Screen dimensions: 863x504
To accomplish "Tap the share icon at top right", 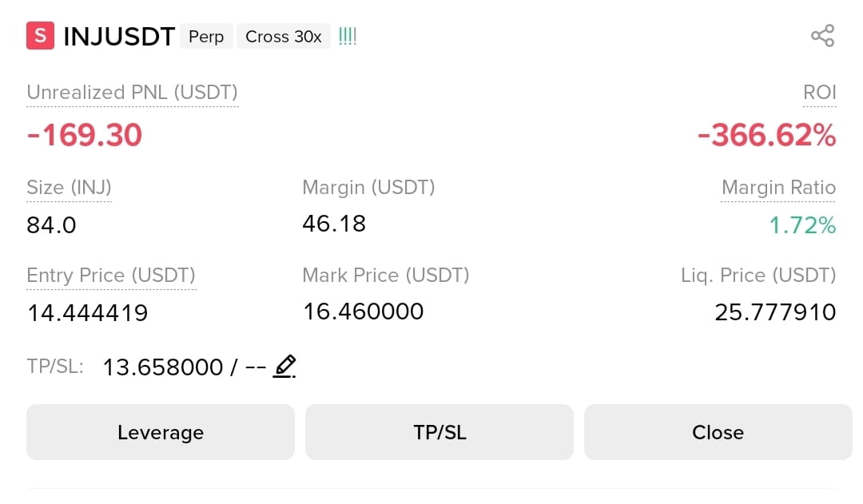I will pyautogui.click(x=822, y=36).
